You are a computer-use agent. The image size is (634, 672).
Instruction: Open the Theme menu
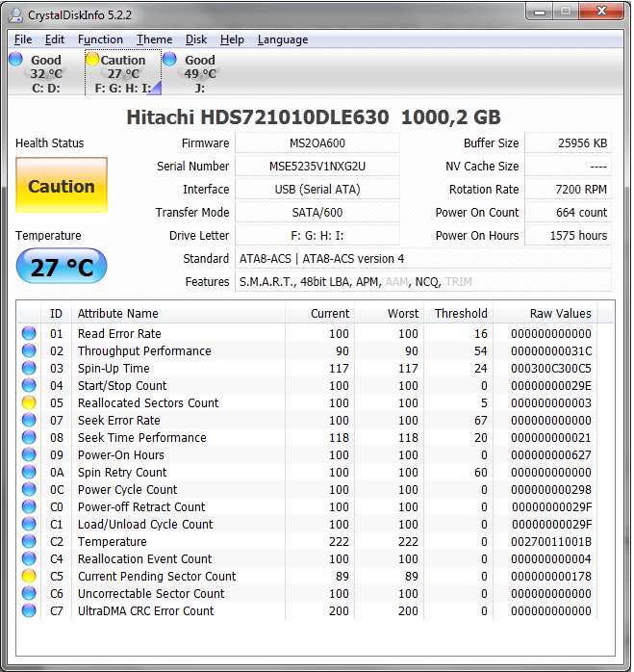click(x=155, y=39)
